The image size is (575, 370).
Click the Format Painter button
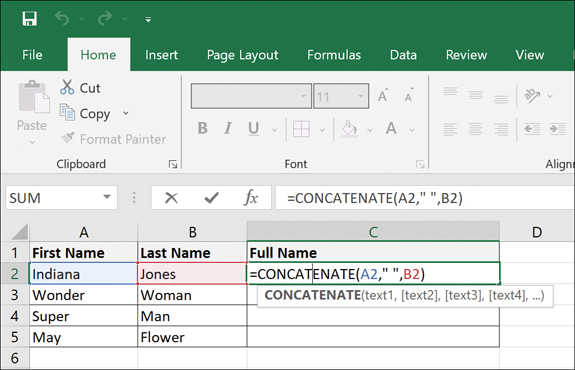click(114, 139)
